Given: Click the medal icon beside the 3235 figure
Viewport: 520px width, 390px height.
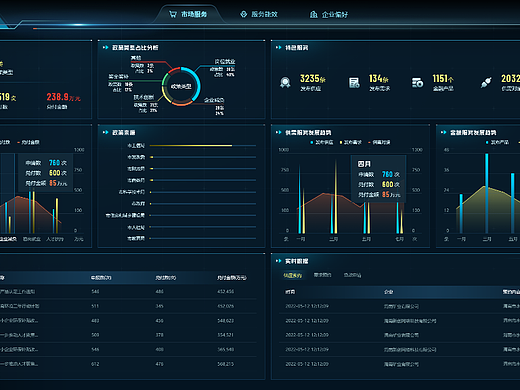Looking at the screenshot, I should 285,82.
